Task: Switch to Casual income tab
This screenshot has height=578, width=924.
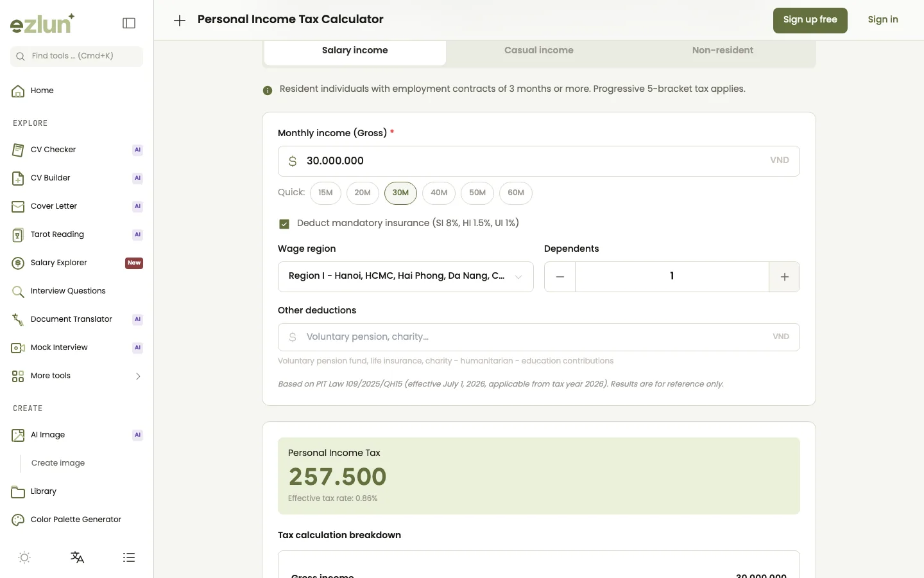Action: tap(539, 51)
